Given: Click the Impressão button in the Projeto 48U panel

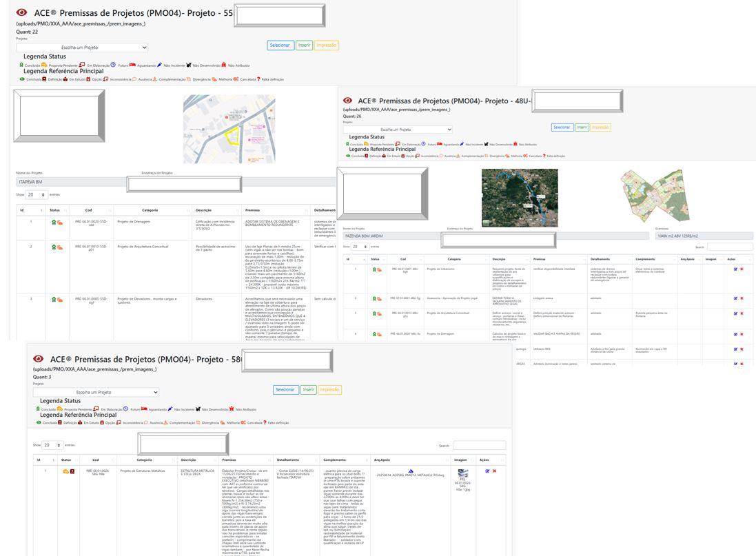Looking at the screenshot, I should [600, 127].
